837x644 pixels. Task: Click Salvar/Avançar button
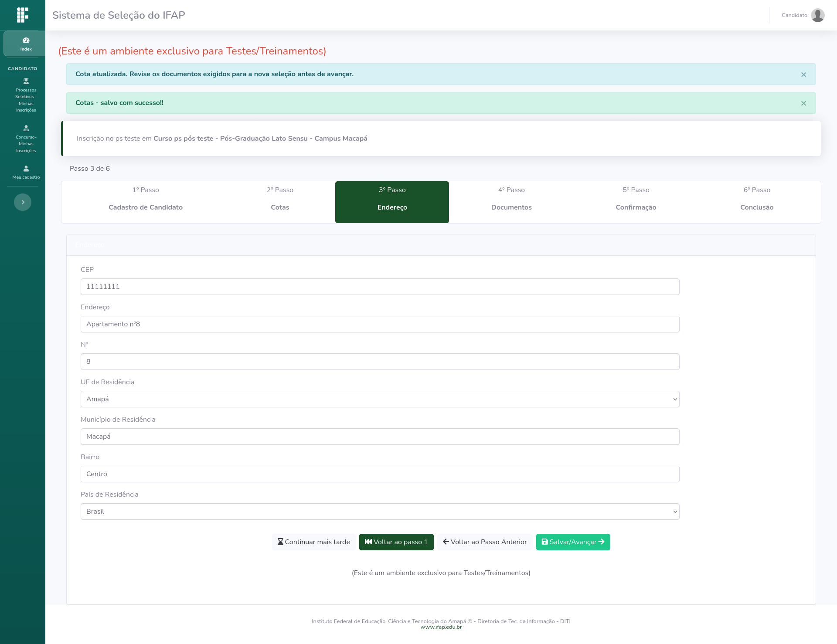[x=573, y=542]
